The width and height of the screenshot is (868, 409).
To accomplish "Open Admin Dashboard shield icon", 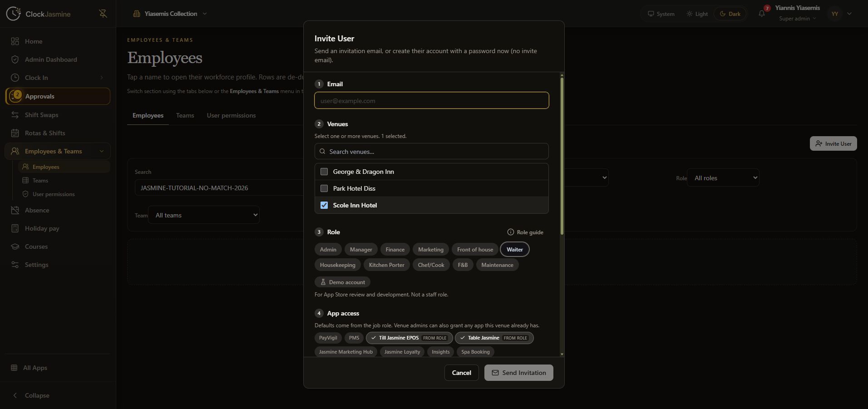I will 15,59.
